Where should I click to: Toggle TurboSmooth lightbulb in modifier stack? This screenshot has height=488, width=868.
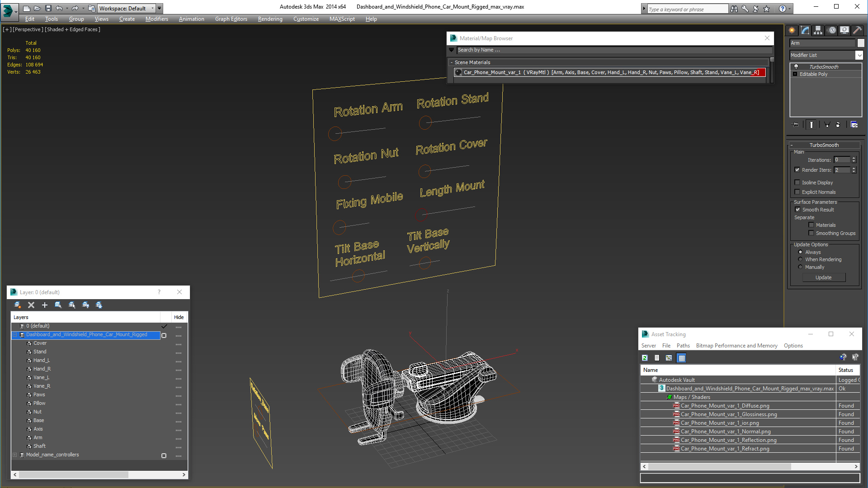coord(796,66)
